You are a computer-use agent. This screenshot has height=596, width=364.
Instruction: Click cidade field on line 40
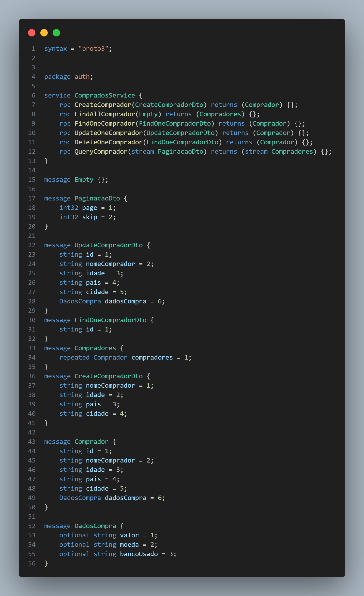click(97, 414)
